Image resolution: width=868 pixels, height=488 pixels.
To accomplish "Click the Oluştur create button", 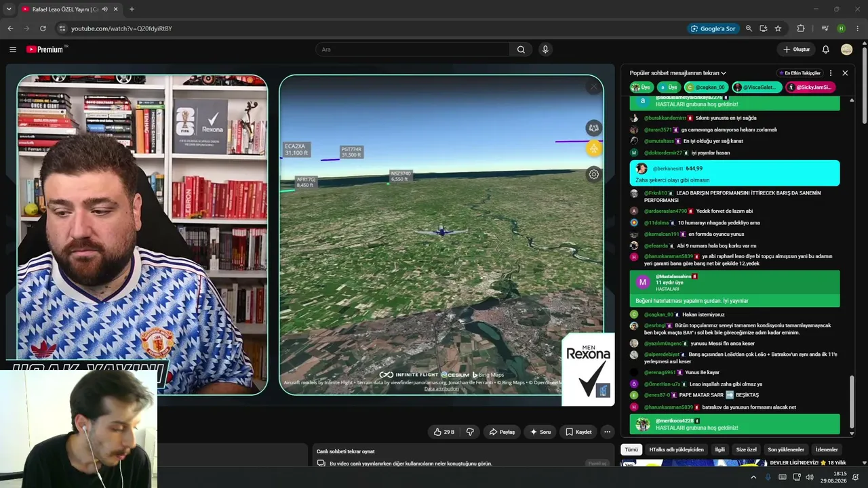I will coord(796,49).
